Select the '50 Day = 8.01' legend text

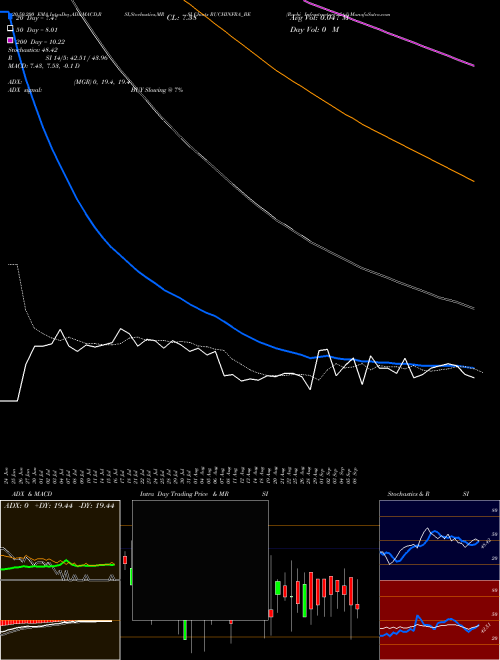(37, 30)
